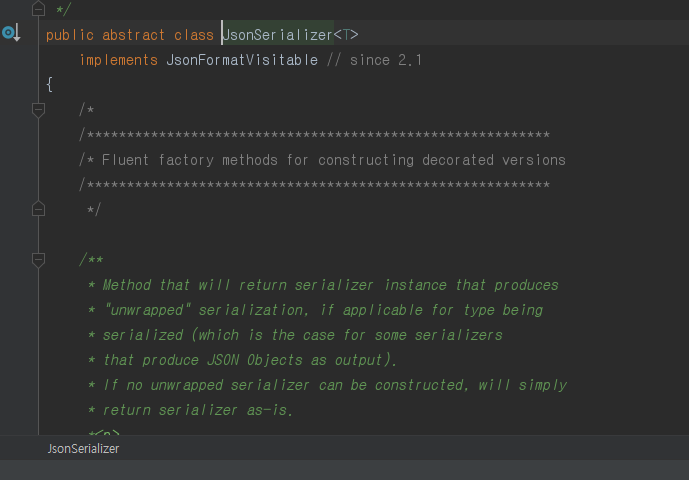Click the 'abstract' keyword
Image resolution: width=689 pixels, height=480 pixels.
[134, 35]
